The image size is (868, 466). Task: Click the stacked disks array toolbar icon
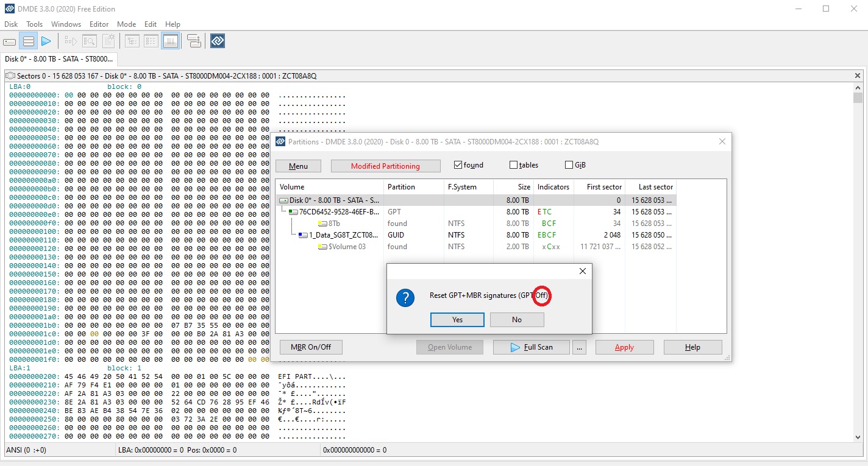click(x=194, y=41)
